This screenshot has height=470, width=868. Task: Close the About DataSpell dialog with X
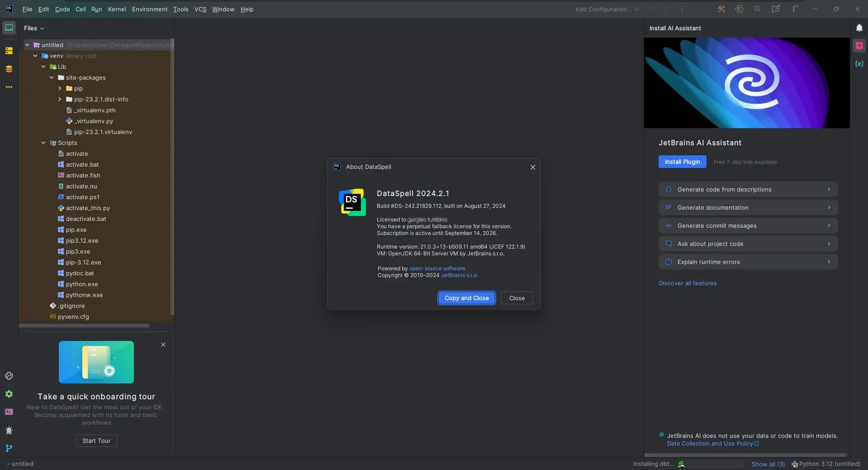533,167
